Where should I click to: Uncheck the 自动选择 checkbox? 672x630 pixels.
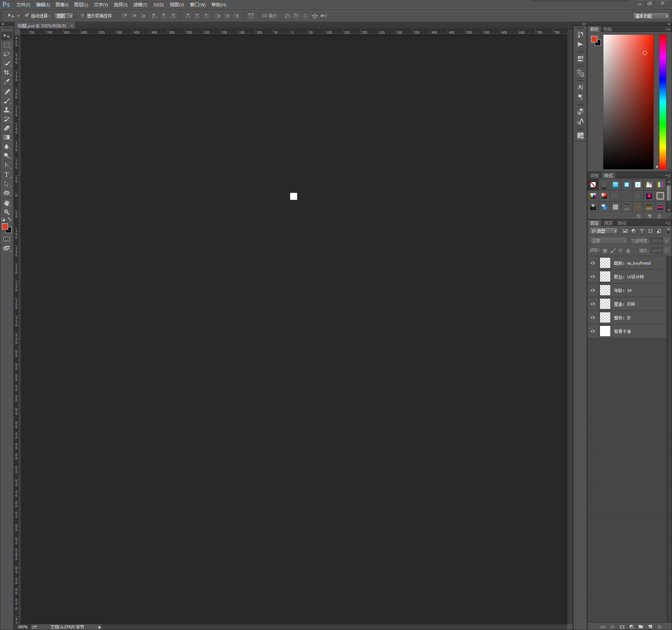27,16
